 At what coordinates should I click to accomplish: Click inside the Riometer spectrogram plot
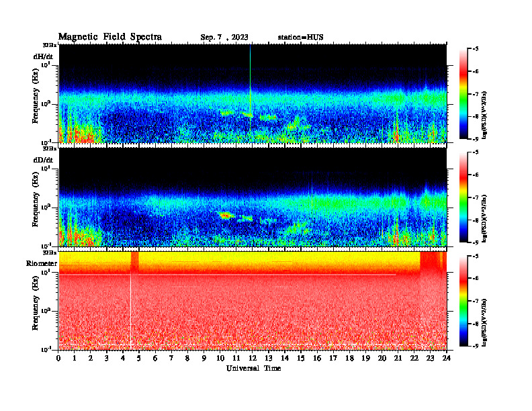(253, 301)
